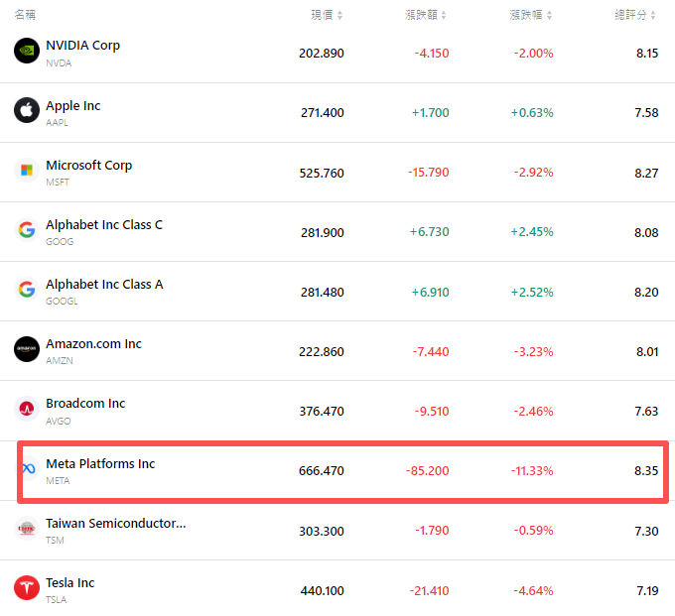The image size is (675, 616).
Task: Click the Tesla Inc logo icon
Action: [x=27, y=588]
